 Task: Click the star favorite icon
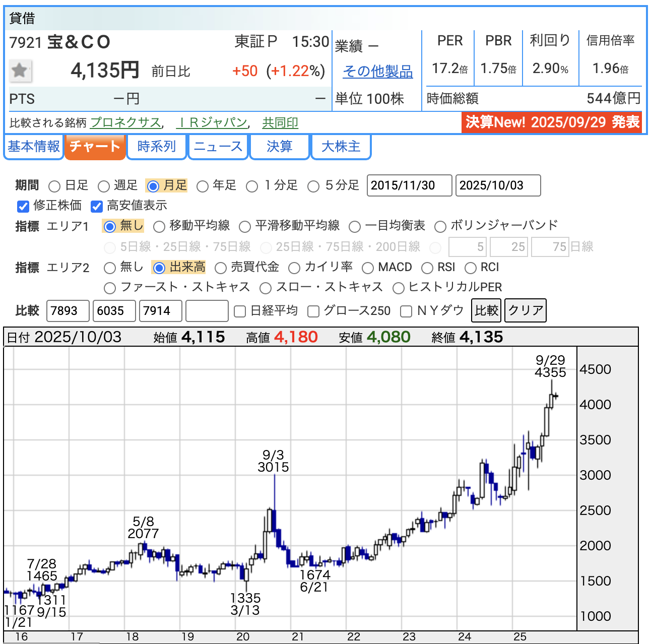[x=20, y=71]
